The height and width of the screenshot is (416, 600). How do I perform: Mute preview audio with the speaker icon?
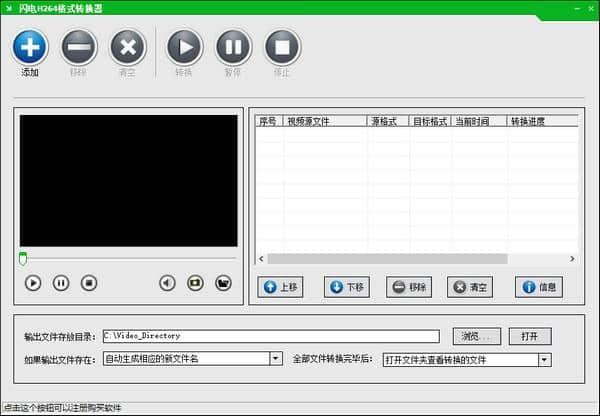(167, 283)
